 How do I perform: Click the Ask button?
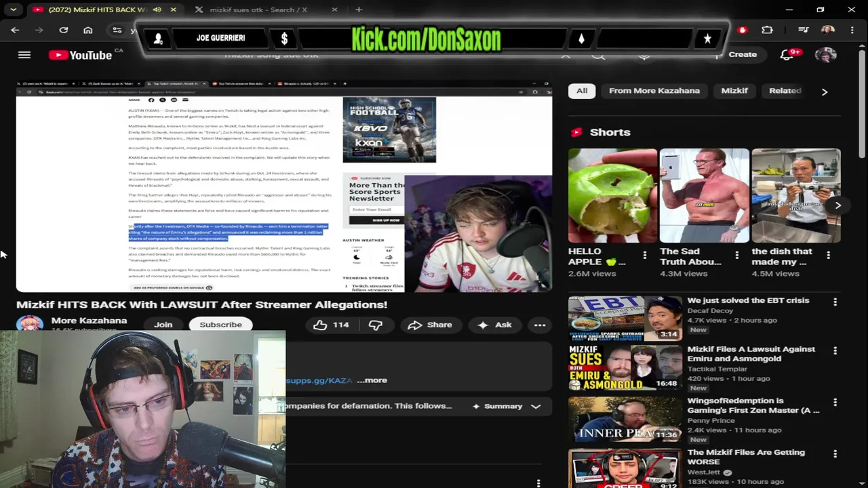click(495, 325)
